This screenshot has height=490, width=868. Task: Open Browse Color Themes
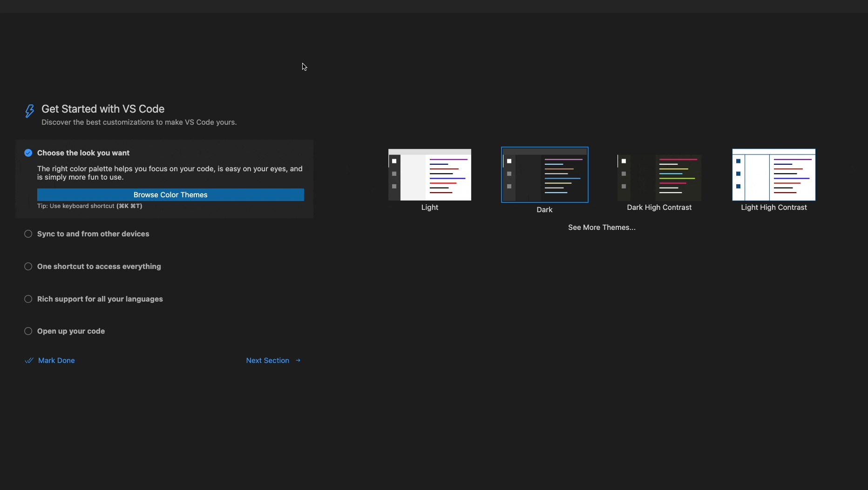coord(170,195)
